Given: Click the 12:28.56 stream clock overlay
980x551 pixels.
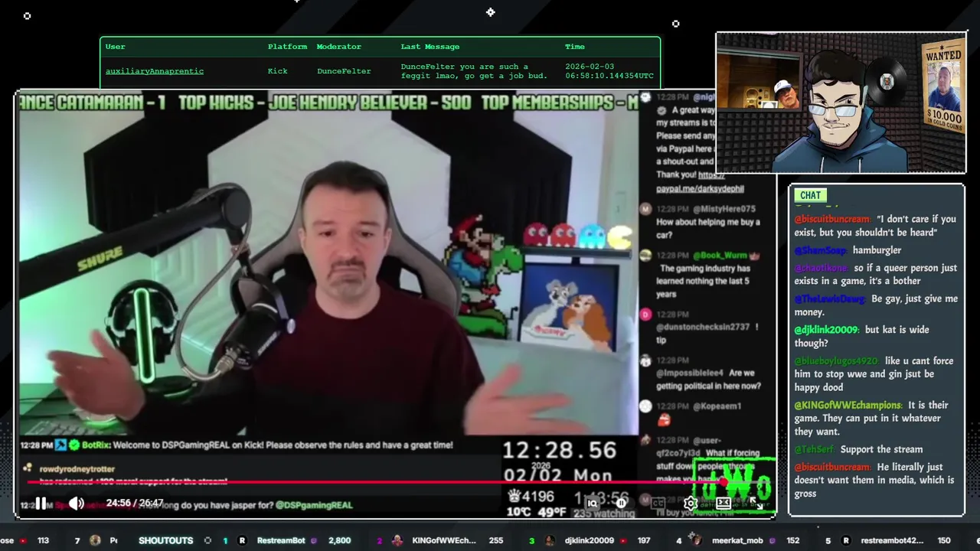Looking at the screenshot, I should (560, 450).
